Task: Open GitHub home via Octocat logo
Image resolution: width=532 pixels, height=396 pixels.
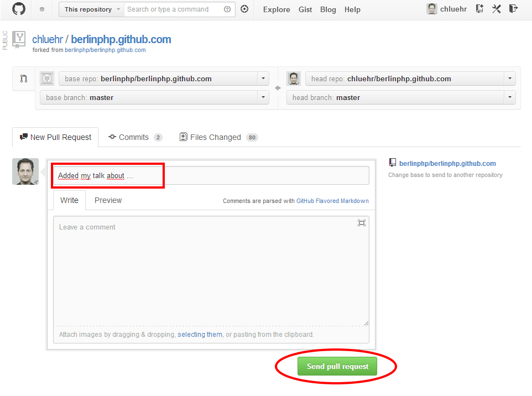Action: coord(19,9)
